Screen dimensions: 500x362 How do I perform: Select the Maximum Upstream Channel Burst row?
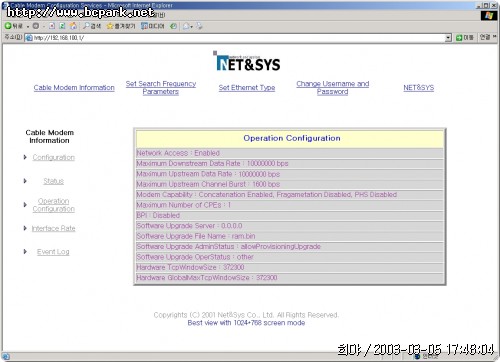click(x=290, y=184)
